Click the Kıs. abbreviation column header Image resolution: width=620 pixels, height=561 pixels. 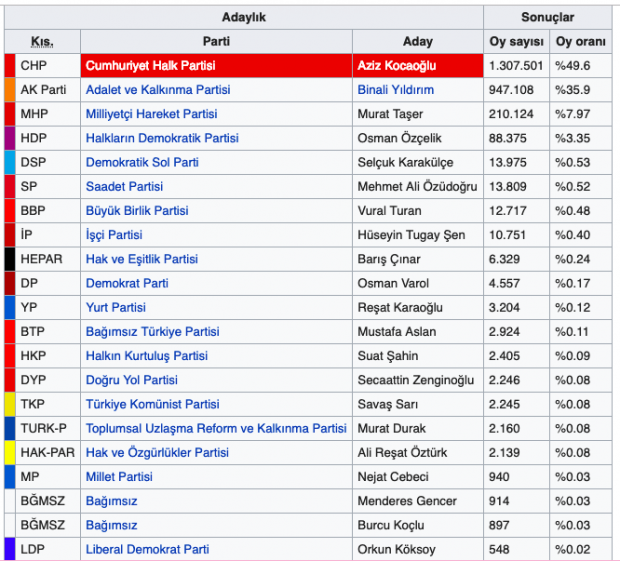[x=42, y=42]
